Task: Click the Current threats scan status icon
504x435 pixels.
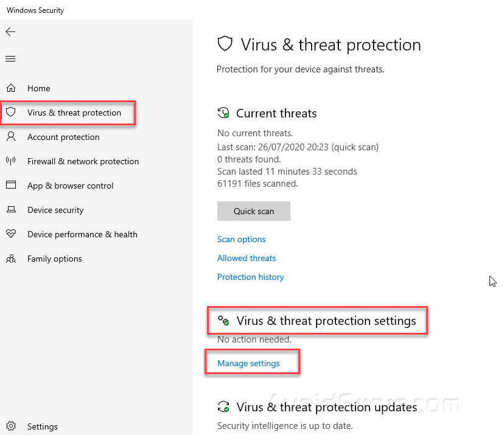Action: (x=223, y=113)
